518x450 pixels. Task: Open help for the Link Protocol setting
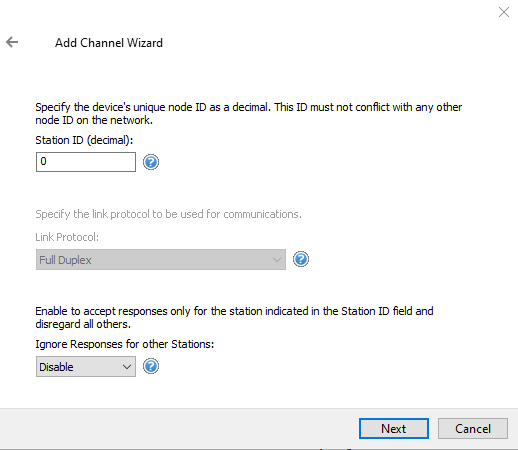[x=301, y=259]
